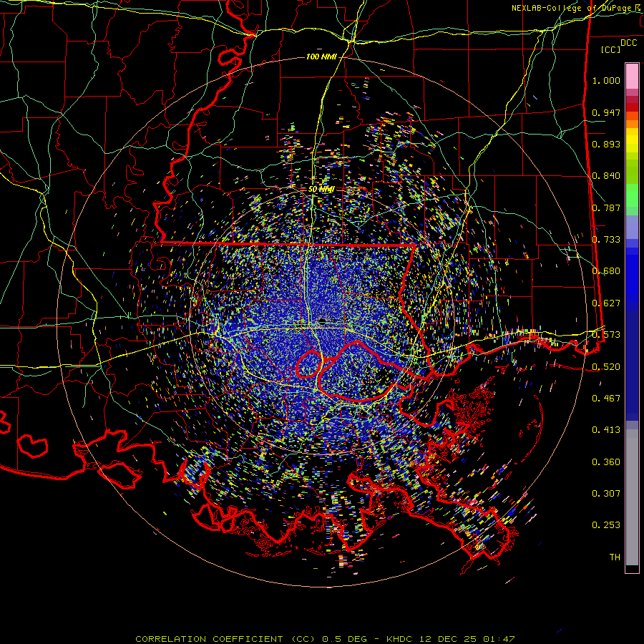Click the 0.787 scale value
644x644 pixels.
coord(606,208)
